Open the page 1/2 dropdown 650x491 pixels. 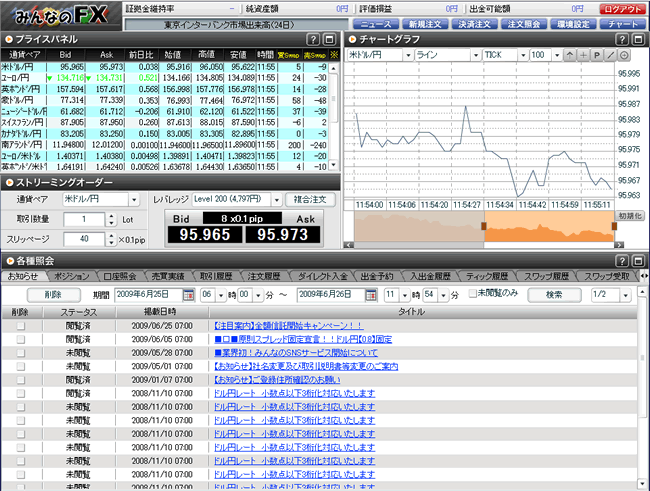[625, 295]
